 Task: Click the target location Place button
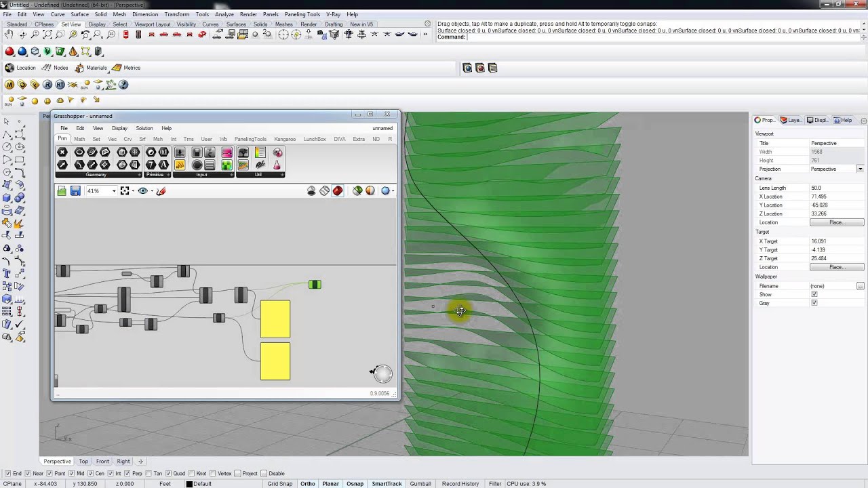coord(837,267)
